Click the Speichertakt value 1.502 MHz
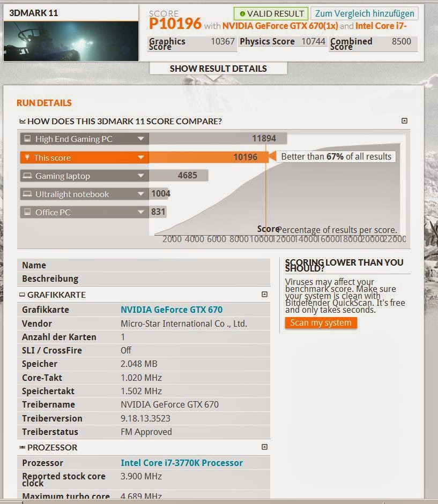Viewport: 438px width, 504px height. tap(142, 391)
